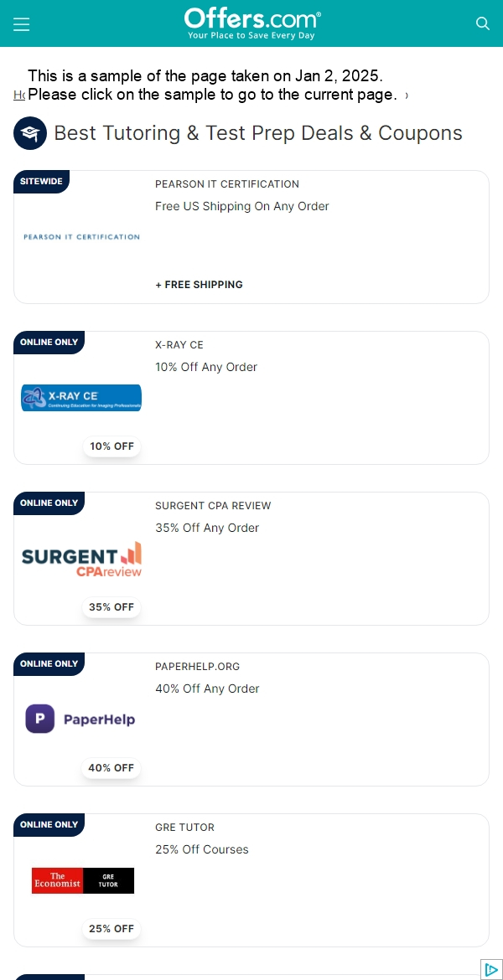
Task: Open the search magnifier icon
Action: pos(482,23)
